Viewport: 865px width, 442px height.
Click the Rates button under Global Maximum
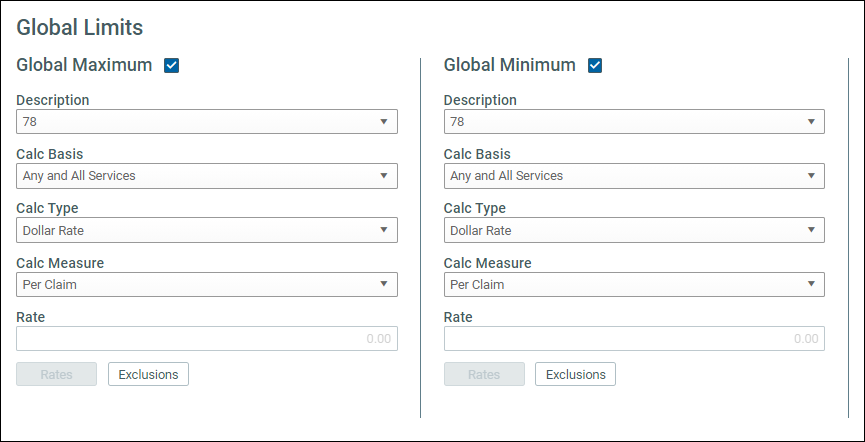coord(56,374)
